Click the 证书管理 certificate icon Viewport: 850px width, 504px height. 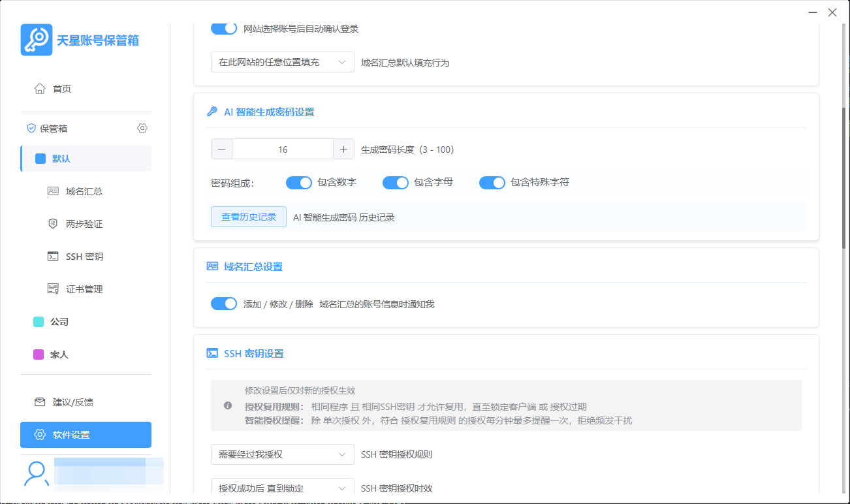[x=54, y=289]
